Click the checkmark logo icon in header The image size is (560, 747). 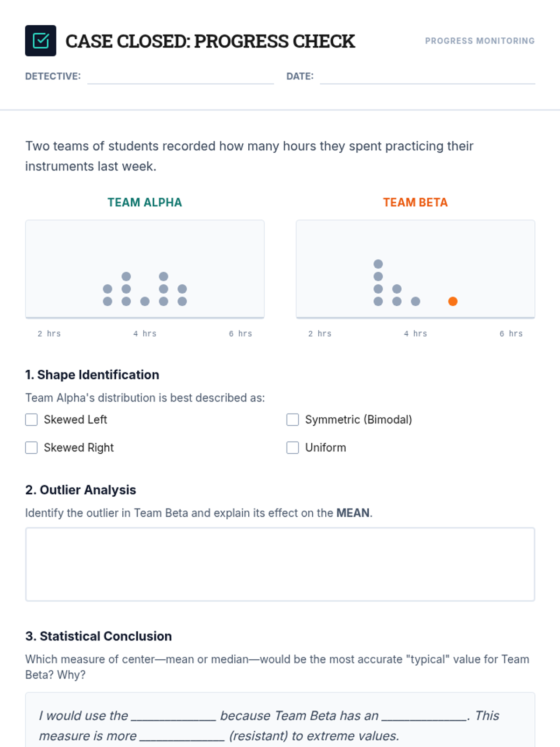[41, 41]
